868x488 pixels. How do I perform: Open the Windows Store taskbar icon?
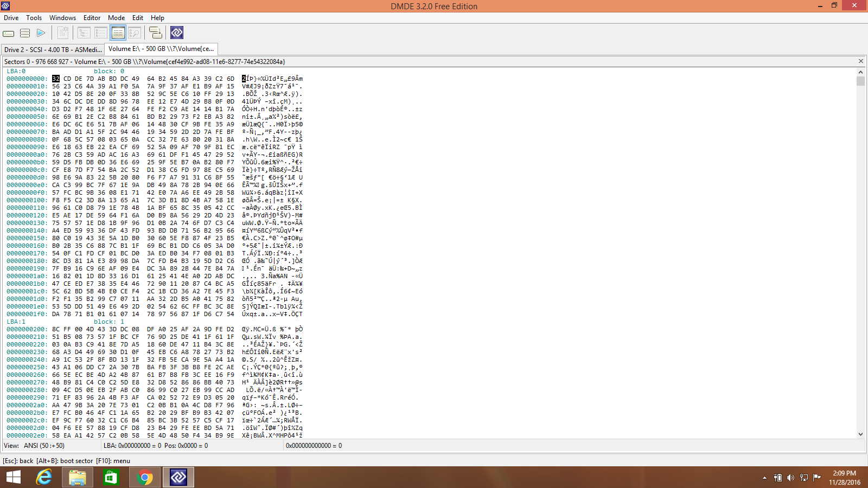[x=111, y=477]
